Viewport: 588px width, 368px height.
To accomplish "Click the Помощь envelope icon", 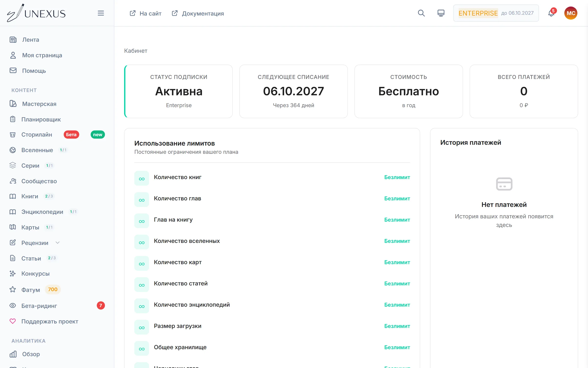I will (13, 71).
